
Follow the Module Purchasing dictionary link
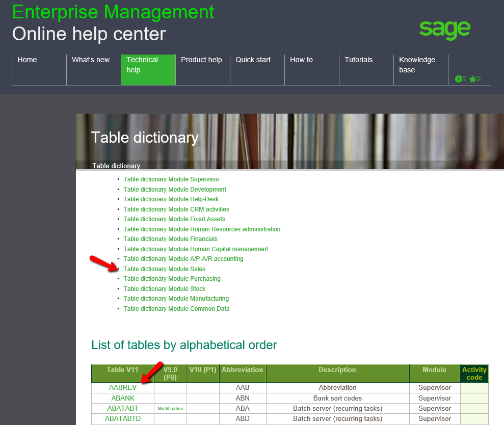[x=172, y=279]
